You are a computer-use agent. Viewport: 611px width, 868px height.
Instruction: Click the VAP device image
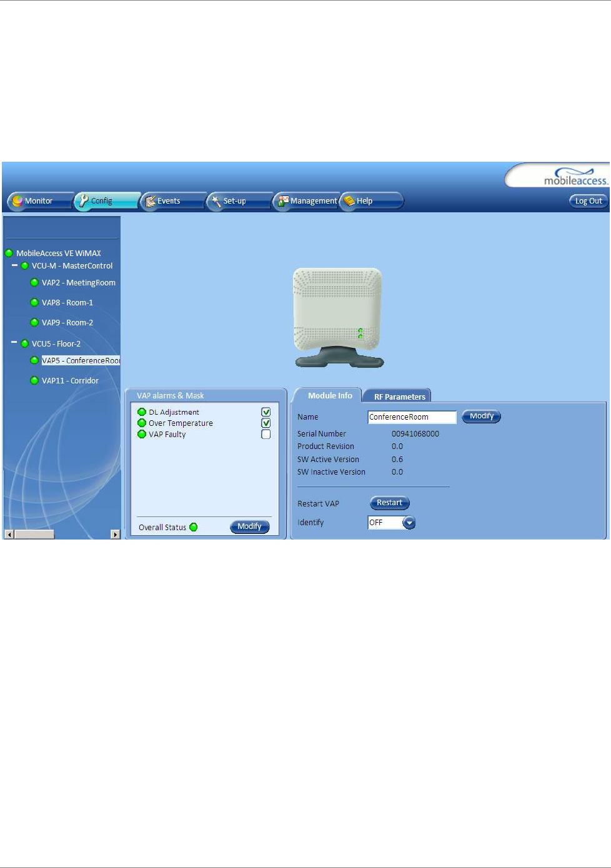338,318
